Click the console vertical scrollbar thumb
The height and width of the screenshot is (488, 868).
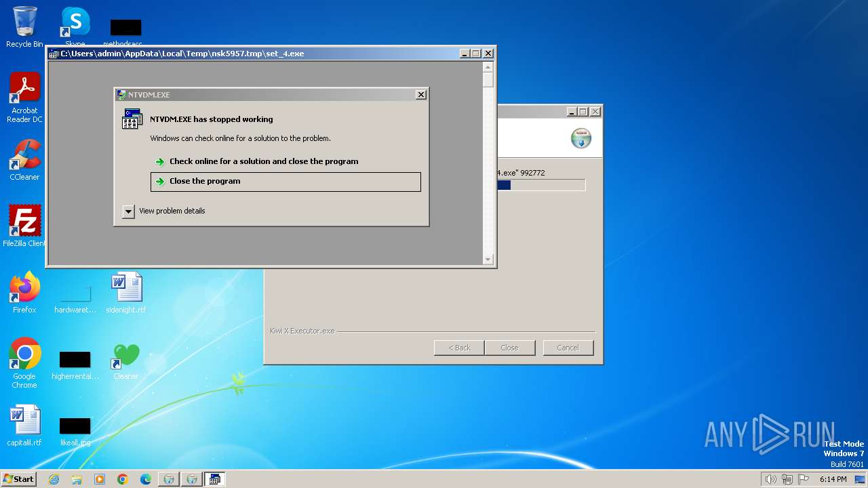pos(488,80)
